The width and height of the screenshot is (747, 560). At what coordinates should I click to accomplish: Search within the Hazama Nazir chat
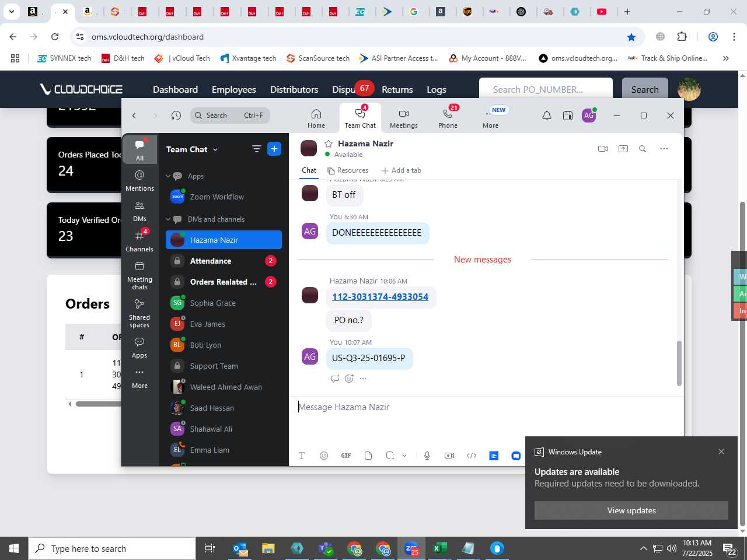(643, 149)
